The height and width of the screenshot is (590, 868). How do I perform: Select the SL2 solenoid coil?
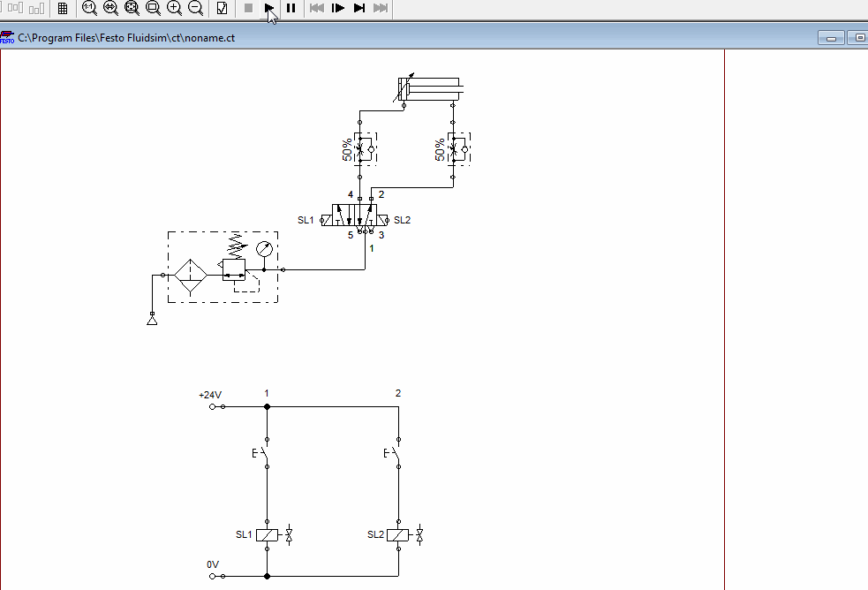(399, 533)
